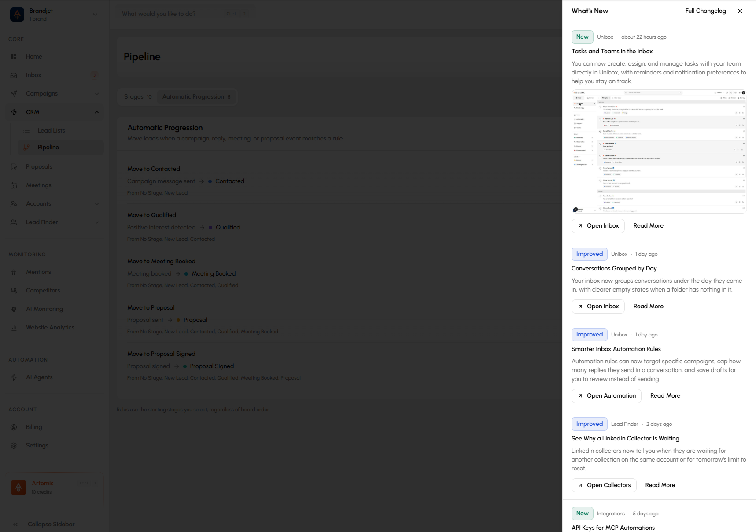Click the AI Agents bolt icon
The image size is (756, 532).
[14, 377]
